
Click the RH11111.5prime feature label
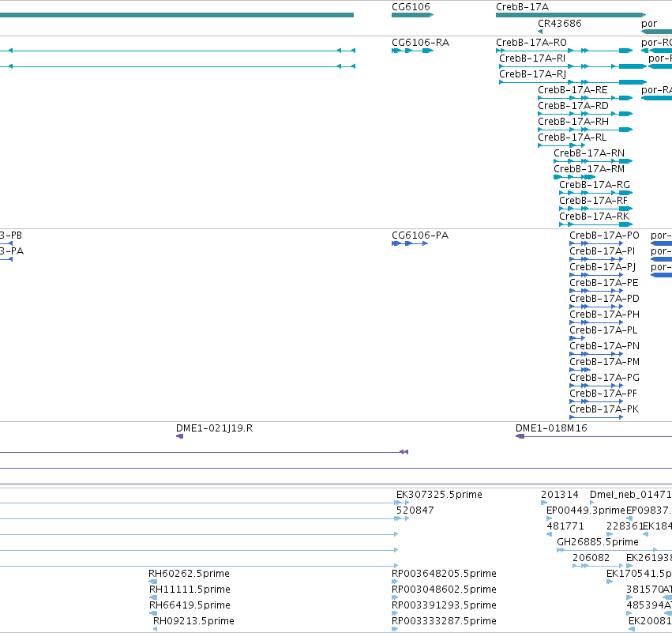click(x=190, y=590)
